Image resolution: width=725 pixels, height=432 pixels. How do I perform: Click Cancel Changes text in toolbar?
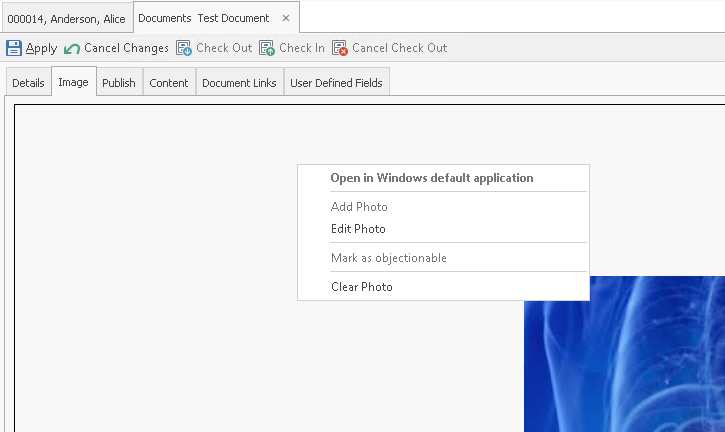pyautogui.click(x=126, y=48)
